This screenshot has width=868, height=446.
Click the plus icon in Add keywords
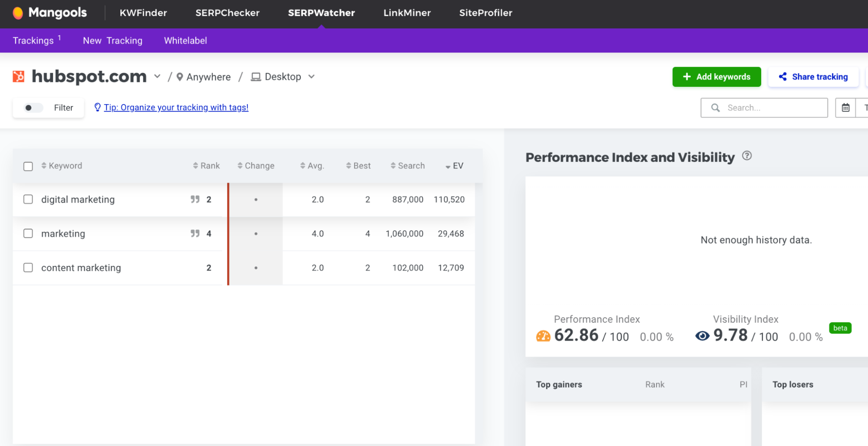[x=687, y=77]
